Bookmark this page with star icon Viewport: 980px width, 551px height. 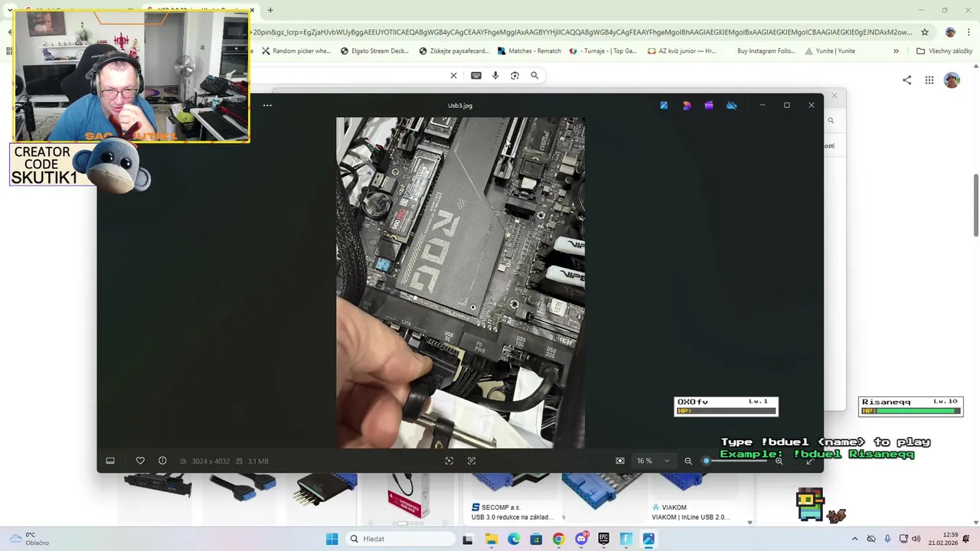(x=925, y=32)
